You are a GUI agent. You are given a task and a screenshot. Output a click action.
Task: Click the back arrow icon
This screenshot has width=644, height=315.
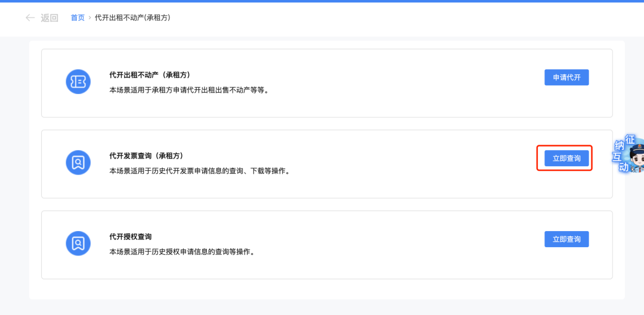coord(30,18)
